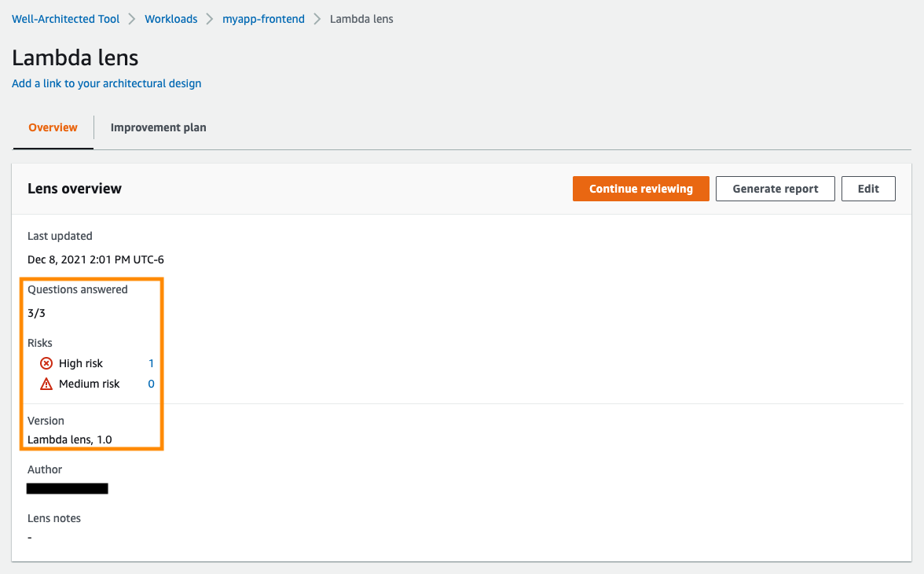Screen dimensions: 924x574
Task: Click the High risk error icon
Action: click(x=46, y=363)
